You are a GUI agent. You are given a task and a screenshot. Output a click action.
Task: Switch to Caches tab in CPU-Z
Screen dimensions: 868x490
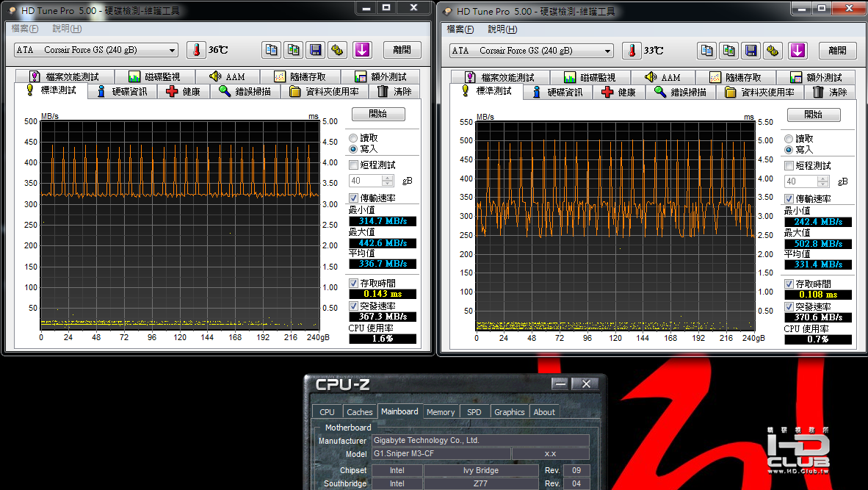(x=360, y=412)
